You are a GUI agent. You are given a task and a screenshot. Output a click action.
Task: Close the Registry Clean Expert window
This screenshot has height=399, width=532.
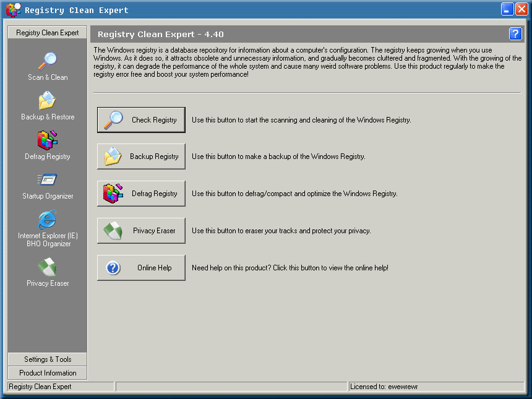click(521, 9)
